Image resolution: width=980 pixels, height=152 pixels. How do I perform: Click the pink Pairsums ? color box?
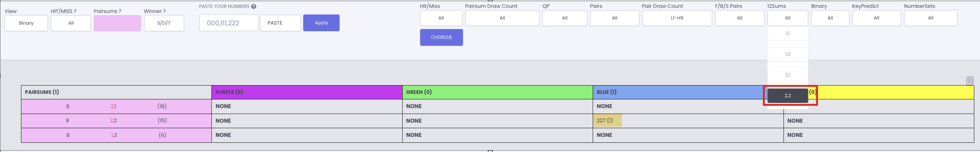(x=118, y=23)
